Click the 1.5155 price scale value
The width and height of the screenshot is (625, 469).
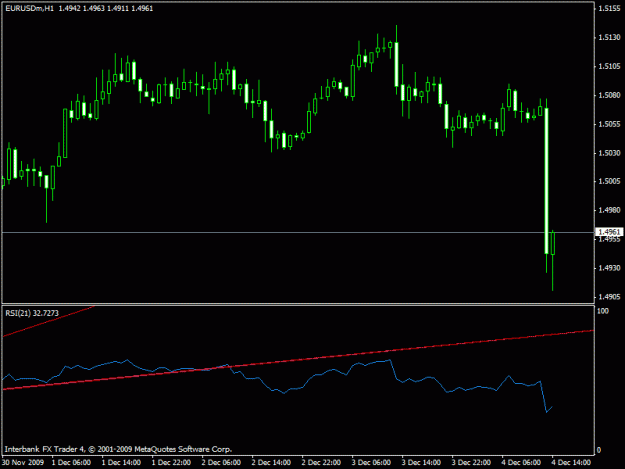click(x=609, y=8)
